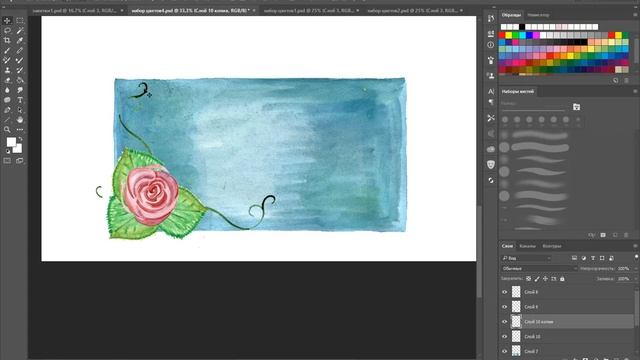Hide layer Слой 9
Screen dimensions: 640x360
(504, 307)
